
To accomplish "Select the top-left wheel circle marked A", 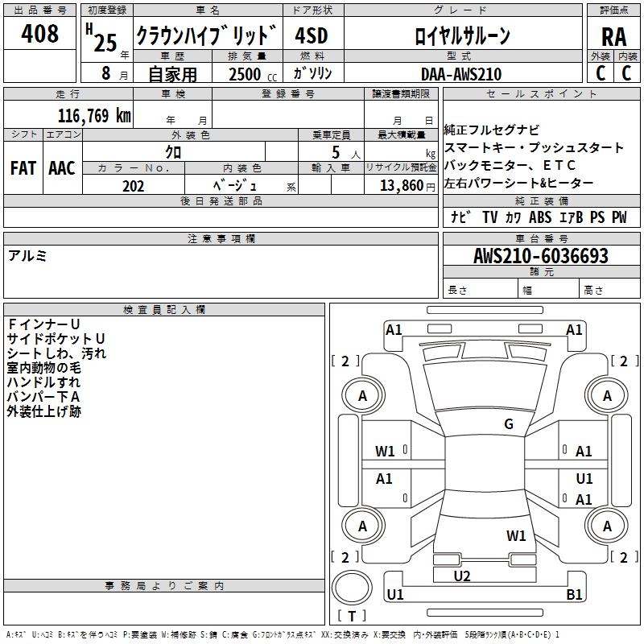I will click(x=362, y=395).
